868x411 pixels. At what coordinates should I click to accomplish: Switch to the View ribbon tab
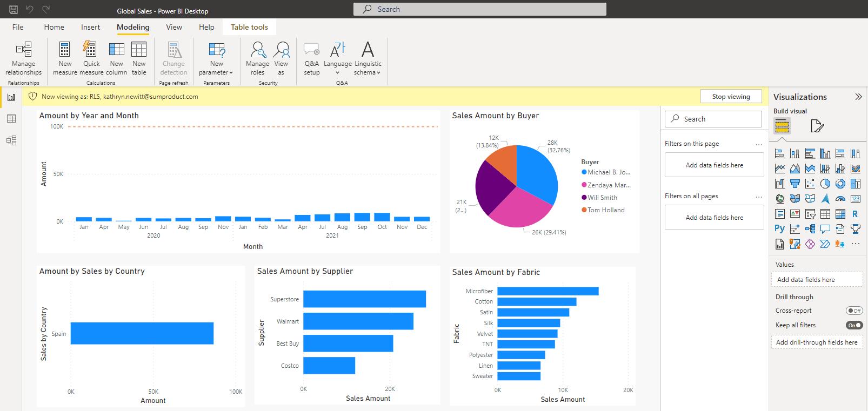pyautogui.click(x=174, y=27)
